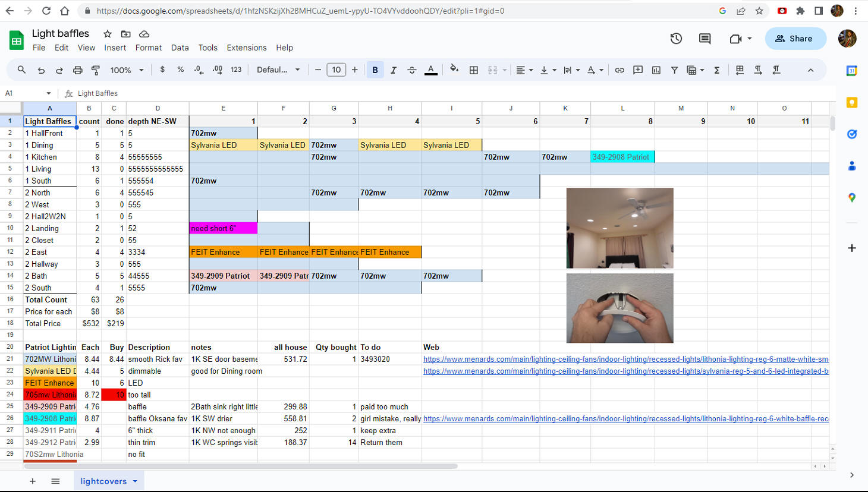Toggle Bold formatting button
The width and height of the screenshot is (868, 492).
(x=375, y=70)
